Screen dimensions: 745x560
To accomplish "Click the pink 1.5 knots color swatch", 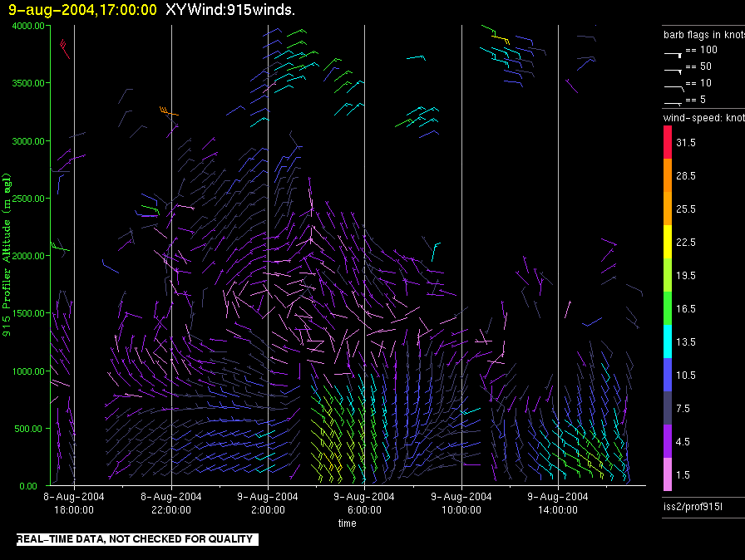I will coord(668,474).
